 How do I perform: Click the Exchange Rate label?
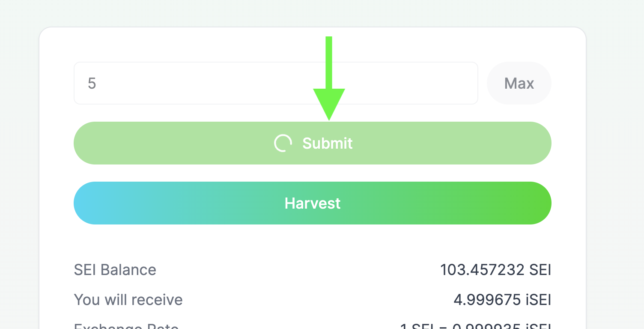pyautogui.click(x=126, y=326)
